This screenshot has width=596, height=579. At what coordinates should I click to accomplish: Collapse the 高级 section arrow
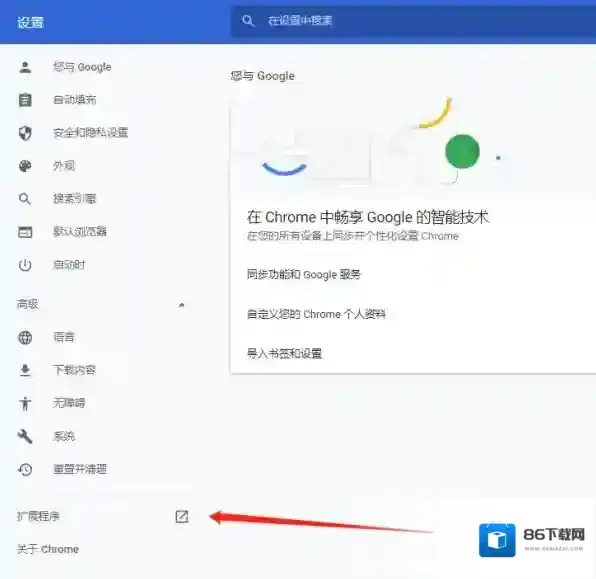(182, 305)
